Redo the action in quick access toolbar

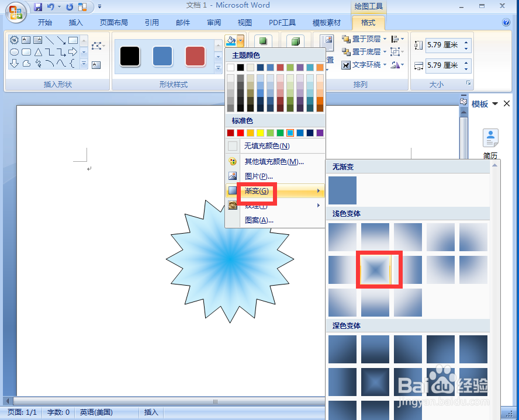pyautogui.click(x=70, y=6)
